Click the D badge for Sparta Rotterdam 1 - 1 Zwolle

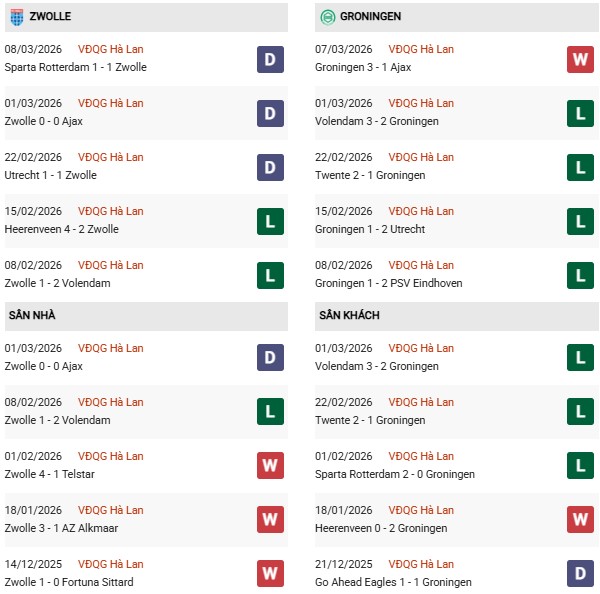click(x=270, y=59)
